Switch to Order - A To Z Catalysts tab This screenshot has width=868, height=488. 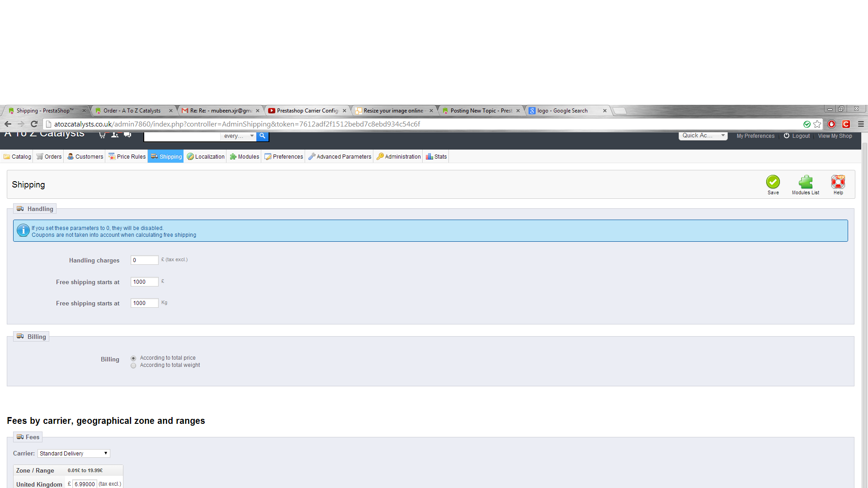[x=132, y=111]
